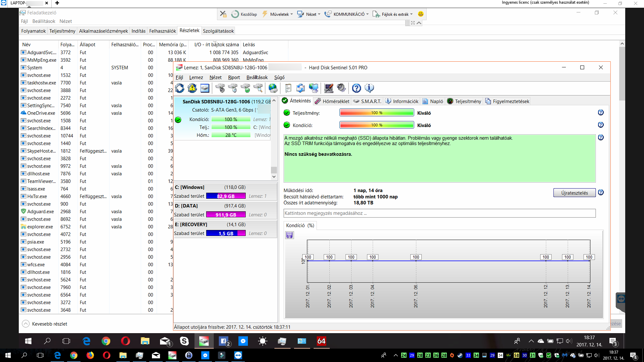Open the Információk tab
Image resolution: width=644 pixels, height=362 pixels.
click(x=401, y=101)
